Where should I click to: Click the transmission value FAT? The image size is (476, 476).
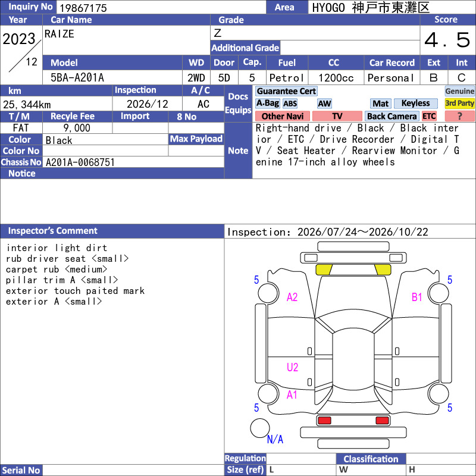[x=21, y=128]
